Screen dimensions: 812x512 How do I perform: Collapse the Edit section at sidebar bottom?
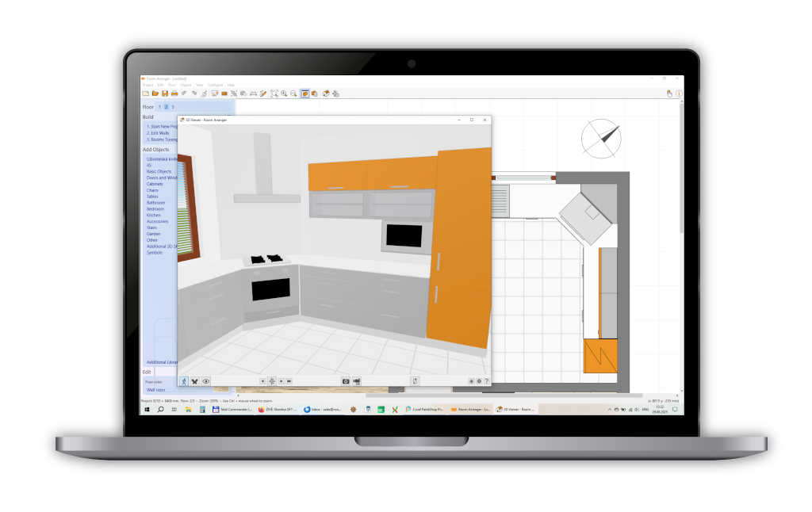pyautogui.click(x=147, y=371)
